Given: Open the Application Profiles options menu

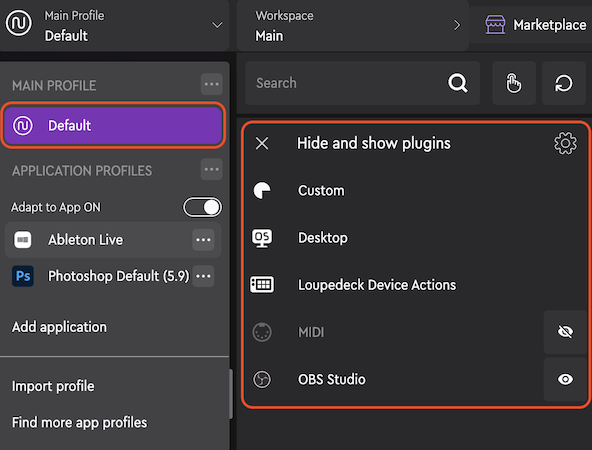Looking at the screenshot, I should tap(211, 169).
